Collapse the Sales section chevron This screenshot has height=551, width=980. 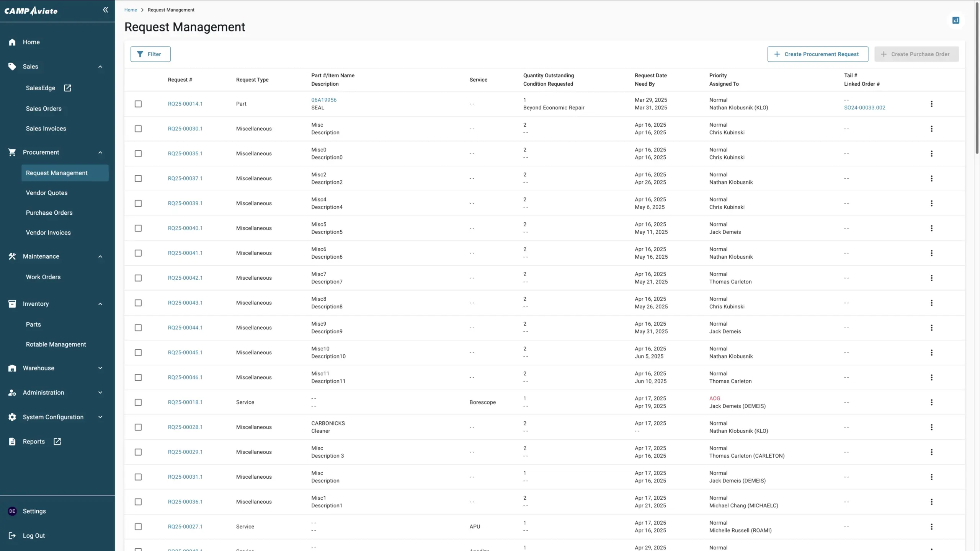point(100,67)
